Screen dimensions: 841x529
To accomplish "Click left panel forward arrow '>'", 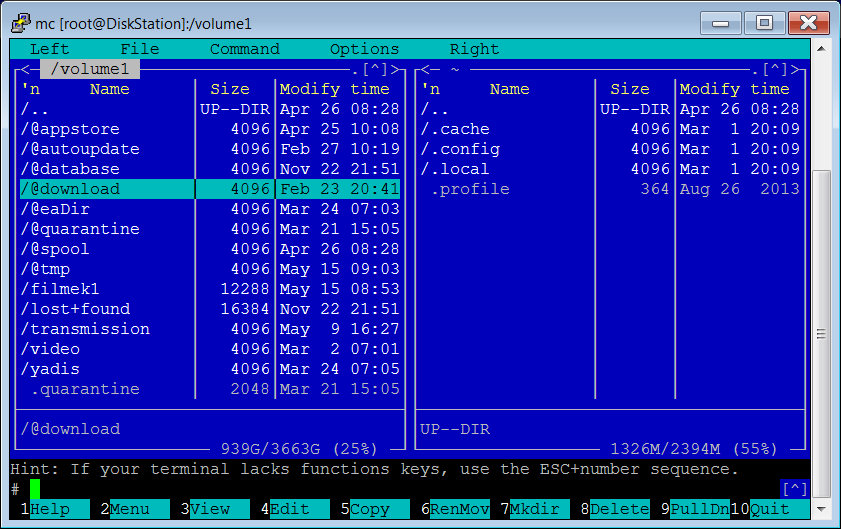I will pos(395,69).
